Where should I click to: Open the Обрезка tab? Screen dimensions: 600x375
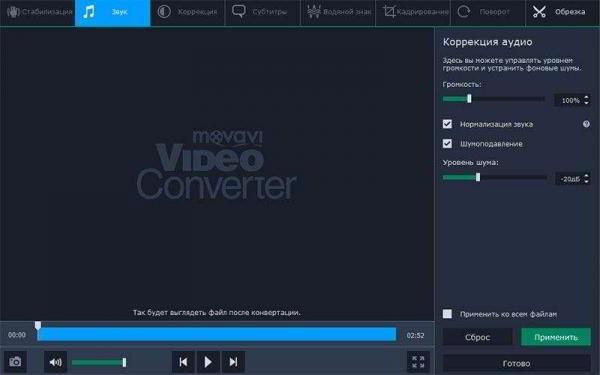tap(563, 12)
